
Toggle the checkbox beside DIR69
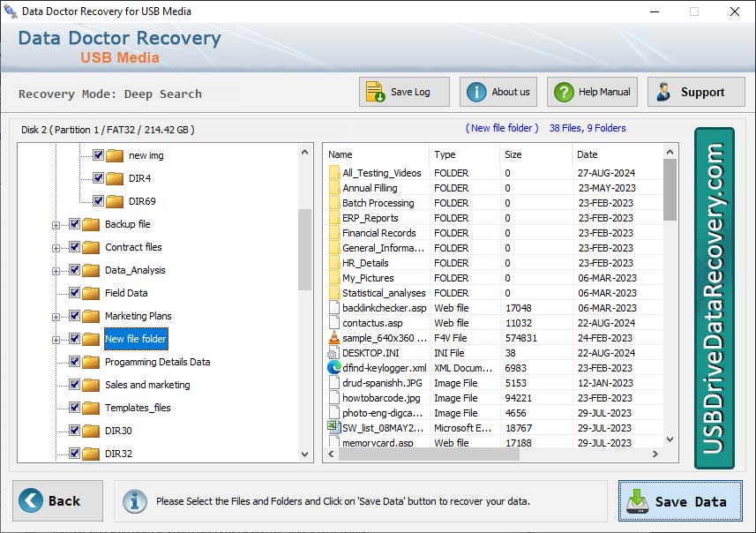97,201
